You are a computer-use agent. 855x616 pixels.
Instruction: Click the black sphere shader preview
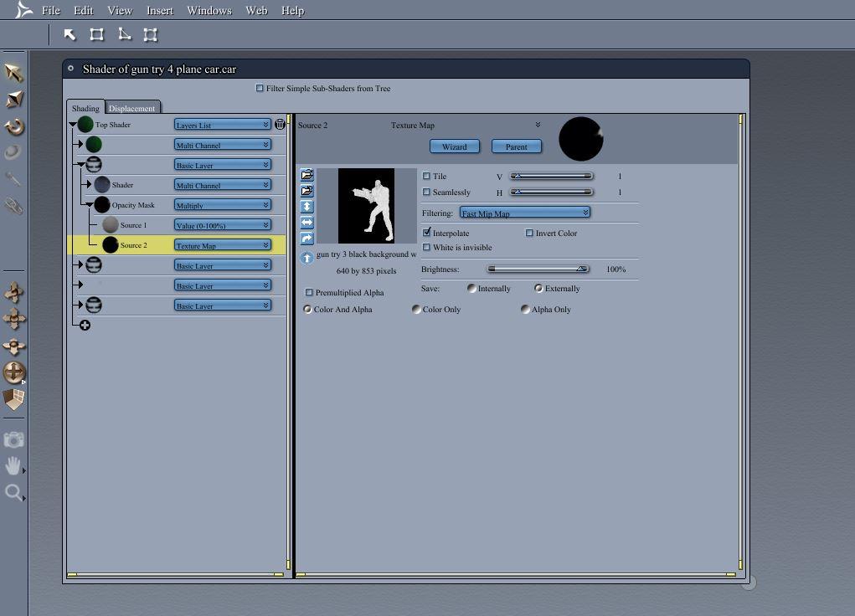pos(580,139)
